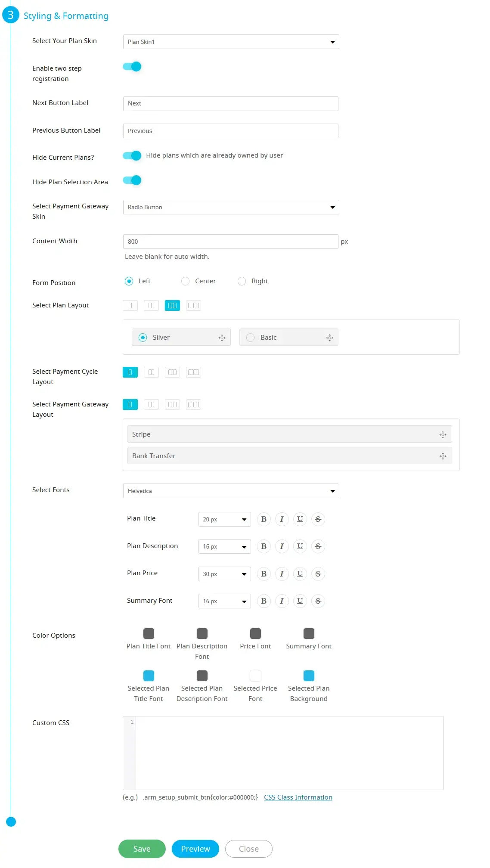The width and height of the screenshot is (490, 868).
Task: Toggle bold for Plan Title
Action: pyautogui.click(x=264, y=519)
